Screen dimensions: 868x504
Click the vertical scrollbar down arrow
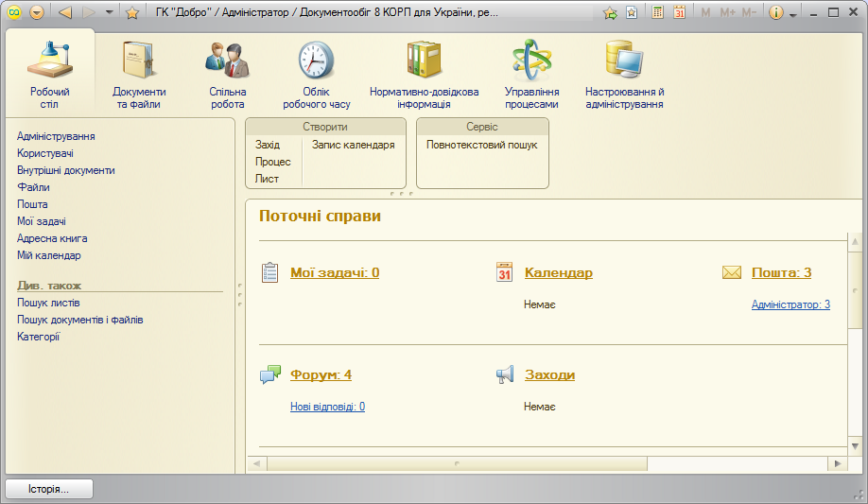tap(856, 446)
